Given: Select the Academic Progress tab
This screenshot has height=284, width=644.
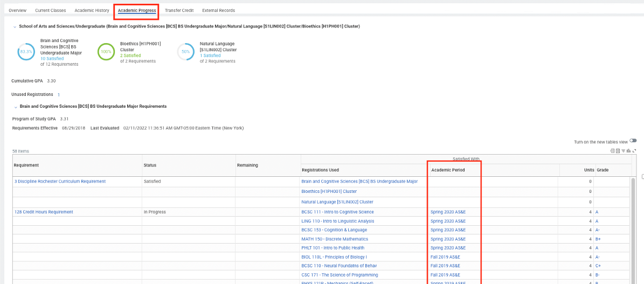Looking at the screenshot, I should (137, 10).
